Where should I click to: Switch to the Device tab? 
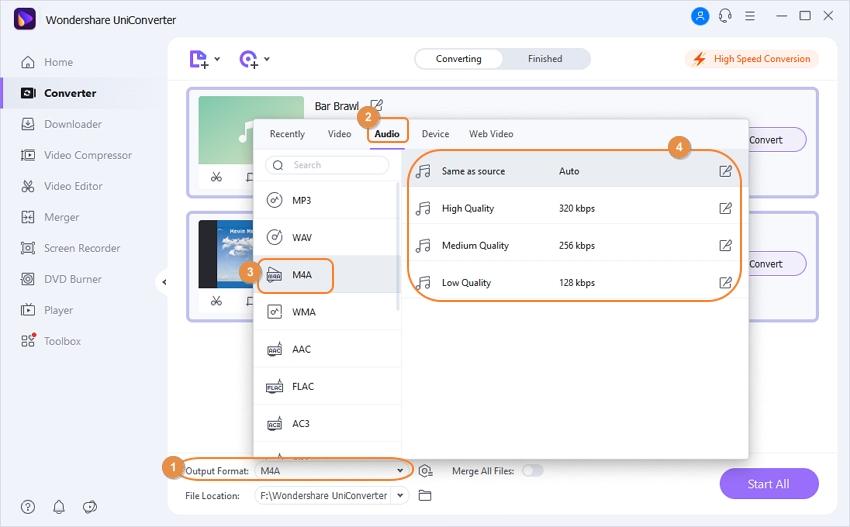[435, 134]
